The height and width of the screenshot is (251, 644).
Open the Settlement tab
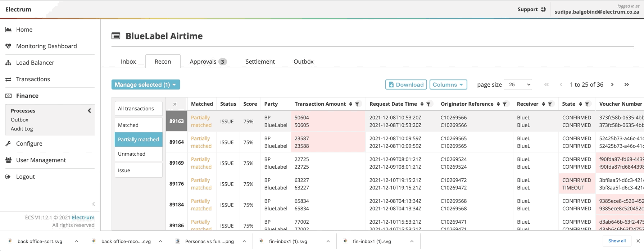(260, 61)
